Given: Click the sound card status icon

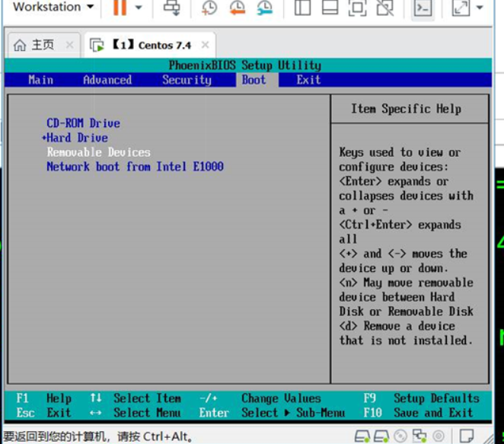Looking at the screenshot, I should (x=439, y=436).
